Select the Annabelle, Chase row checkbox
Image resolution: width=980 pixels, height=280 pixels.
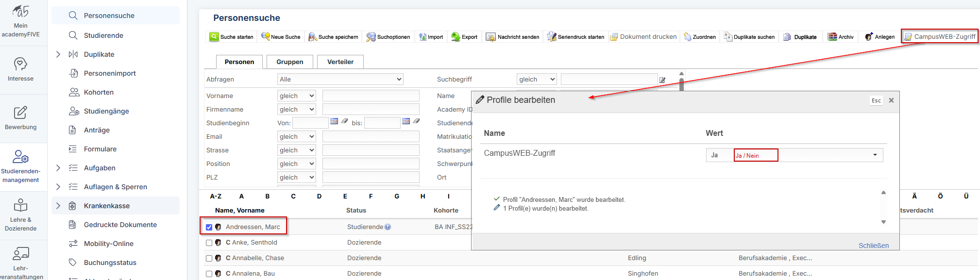coord(209,258)
